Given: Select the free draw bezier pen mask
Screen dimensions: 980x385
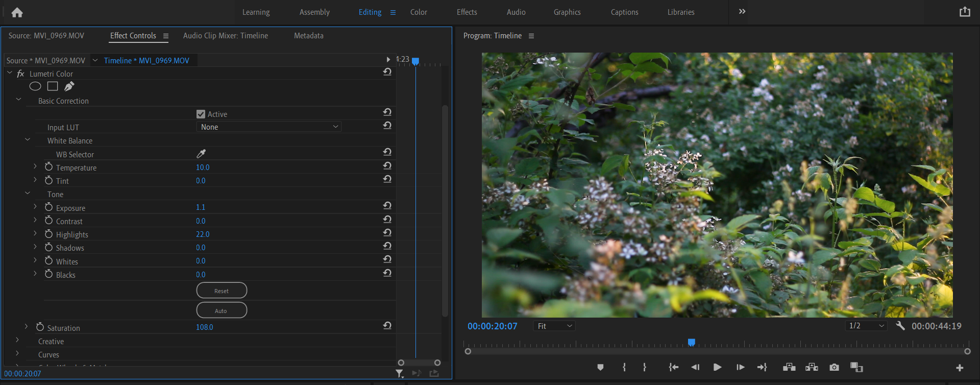Looking at the screenshot, I should [69, 86].
